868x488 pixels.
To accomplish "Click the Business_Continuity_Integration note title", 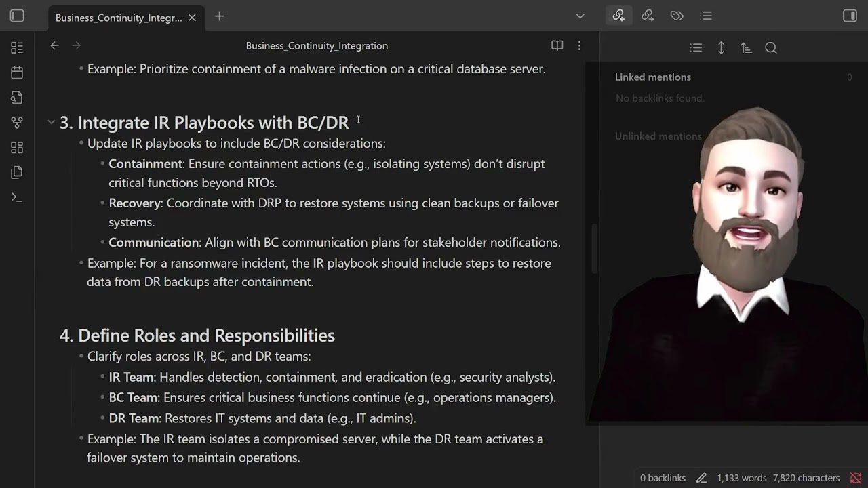I will click(x=317, y=46).
